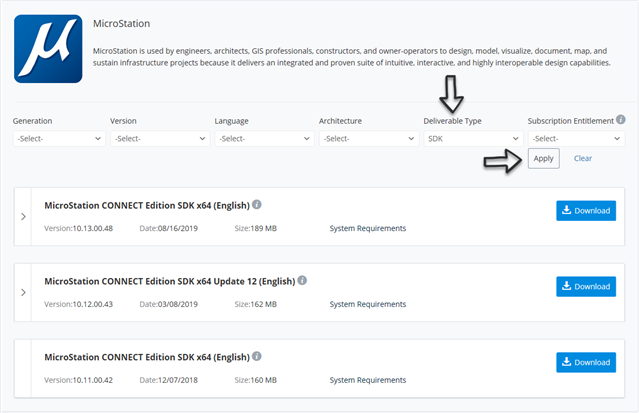Click the Apply filter button
This screenshot has height=413, width=639.
click(544, 158)
